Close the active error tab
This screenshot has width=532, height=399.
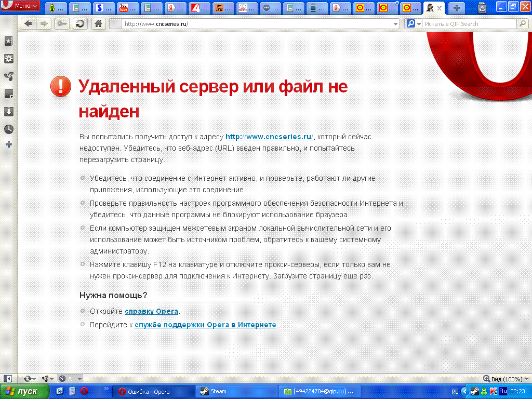coord(439,8)
